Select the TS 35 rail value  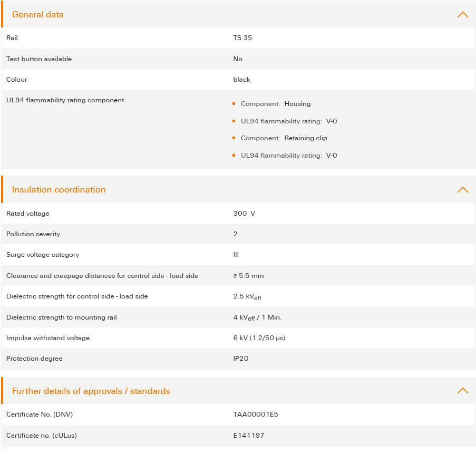point(242,38)
